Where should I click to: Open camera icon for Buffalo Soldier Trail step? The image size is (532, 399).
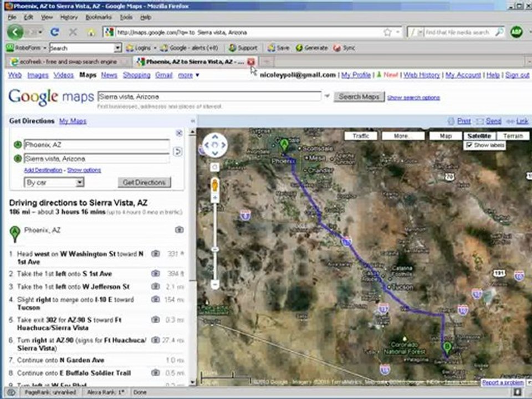(155, 373)
